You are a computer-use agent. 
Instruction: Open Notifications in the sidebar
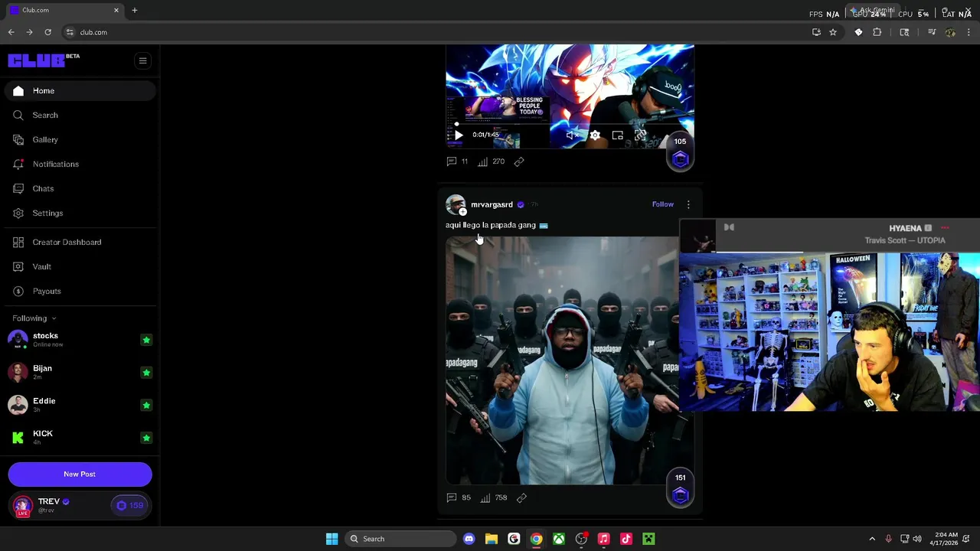tap(80, 165)
